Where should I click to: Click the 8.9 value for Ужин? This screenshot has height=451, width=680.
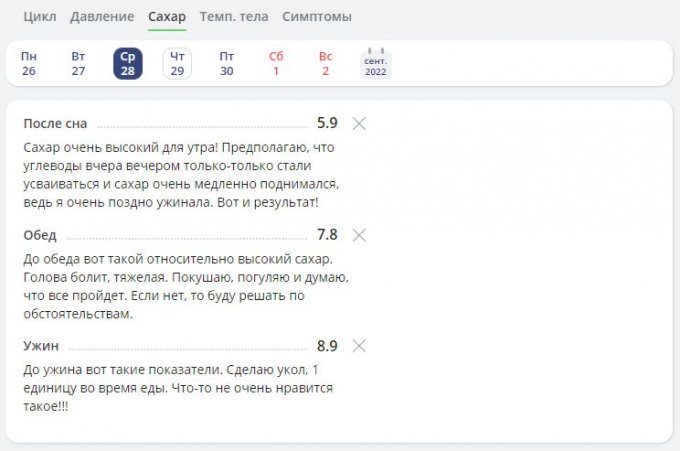click(x=327, y=346)
